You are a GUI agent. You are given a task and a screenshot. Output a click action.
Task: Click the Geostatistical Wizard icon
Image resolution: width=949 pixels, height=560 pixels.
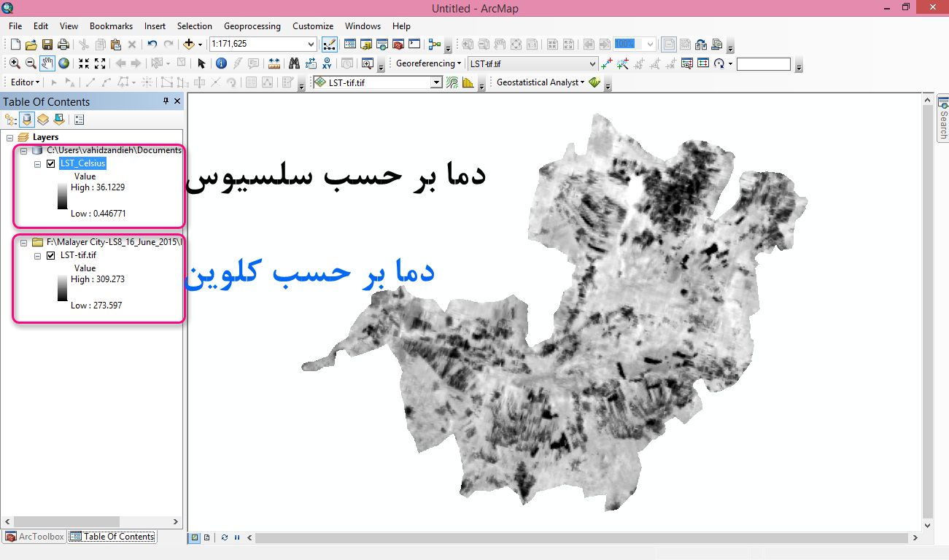tap(594, 82)
